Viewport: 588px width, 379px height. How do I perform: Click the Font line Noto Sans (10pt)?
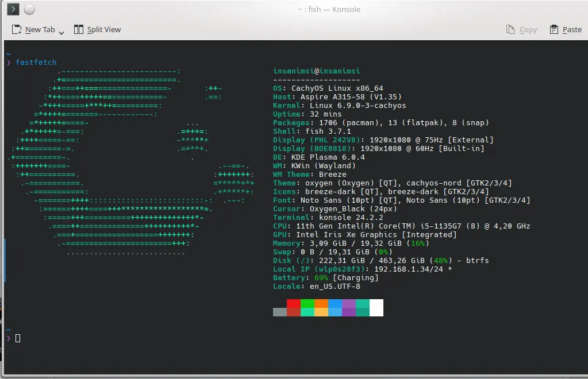pos(402,200)
